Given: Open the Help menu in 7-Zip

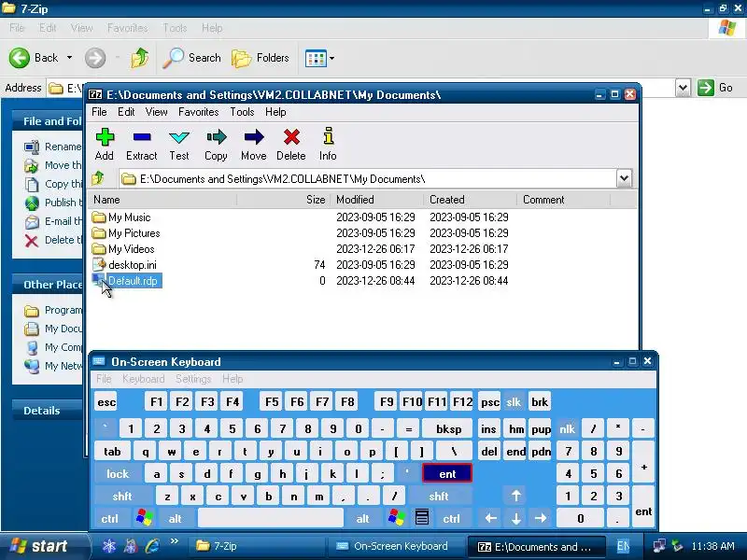Looking at the screenshot, I should click(x=275, y=112).
